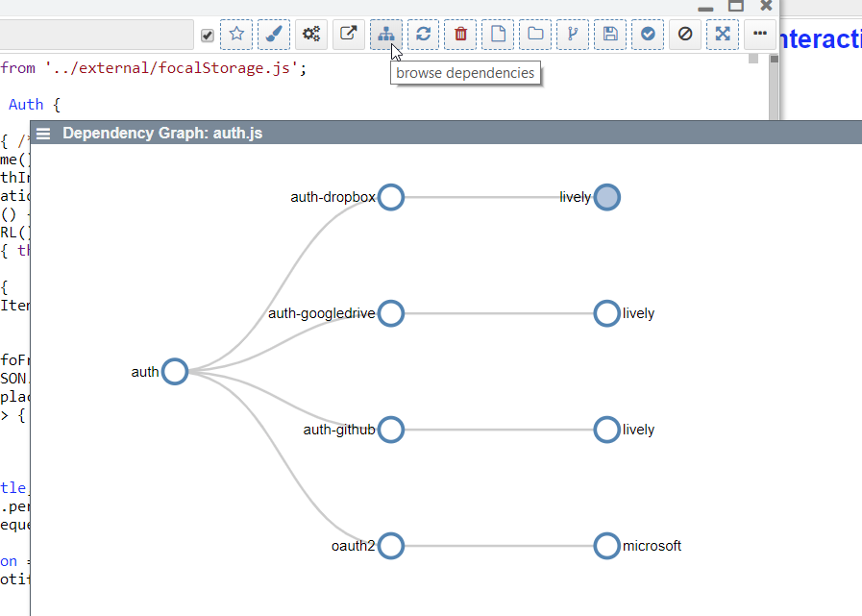Click the new file page icon

(498, 35)
